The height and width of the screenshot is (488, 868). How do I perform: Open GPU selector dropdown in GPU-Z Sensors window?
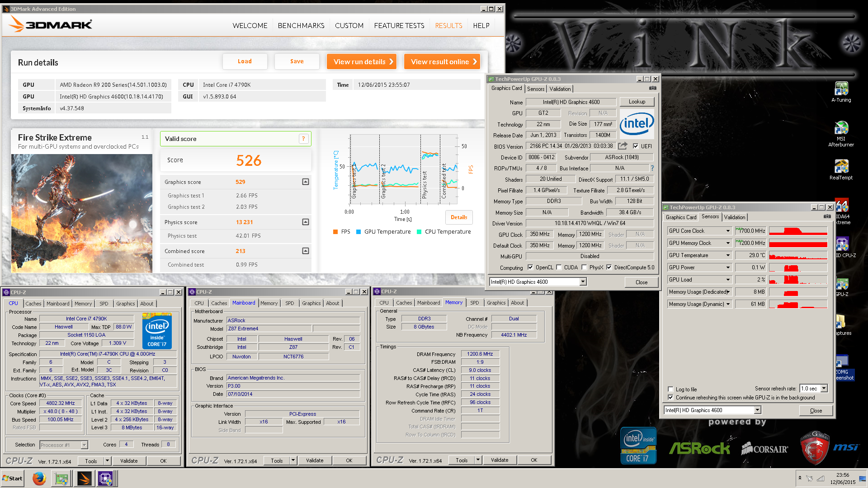coord(757,410)
